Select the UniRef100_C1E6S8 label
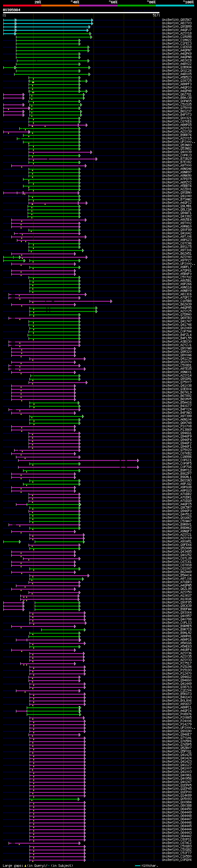 pyautogui.click(x=177, y=47)
